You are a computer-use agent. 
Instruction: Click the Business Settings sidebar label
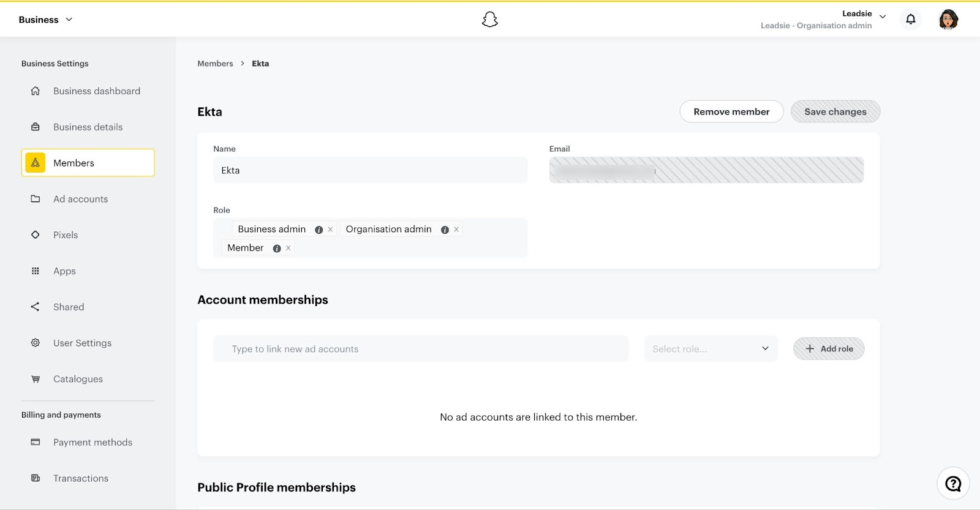(55, 64)
